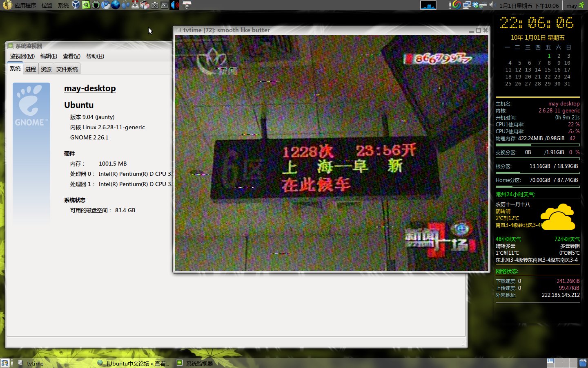Click the 处理器 0 Pentium D row

[121, 174]
